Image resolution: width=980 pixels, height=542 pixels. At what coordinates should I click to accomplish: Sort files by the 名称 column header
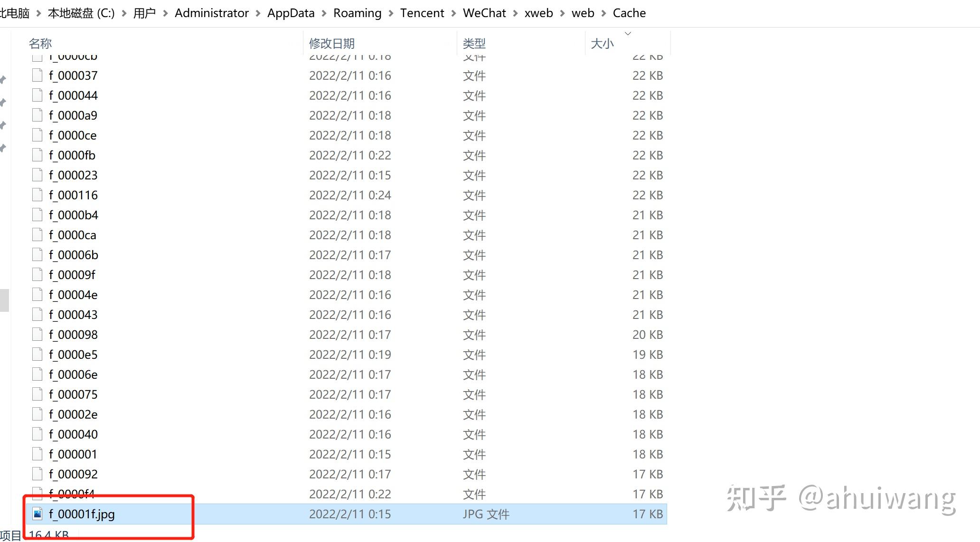(x=40, y=44)
